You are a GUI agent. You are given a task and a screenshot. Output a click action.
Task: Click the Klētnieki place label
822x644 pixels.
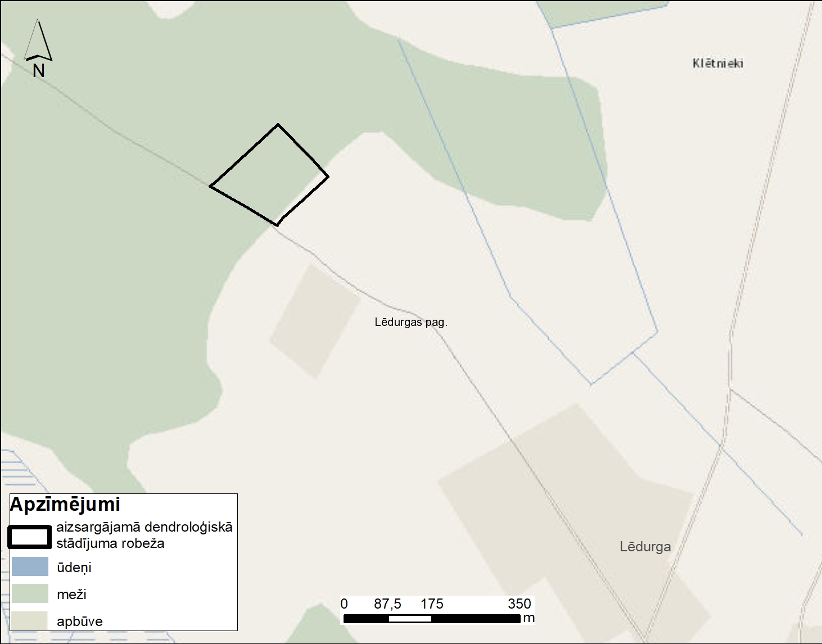(717, 64)
